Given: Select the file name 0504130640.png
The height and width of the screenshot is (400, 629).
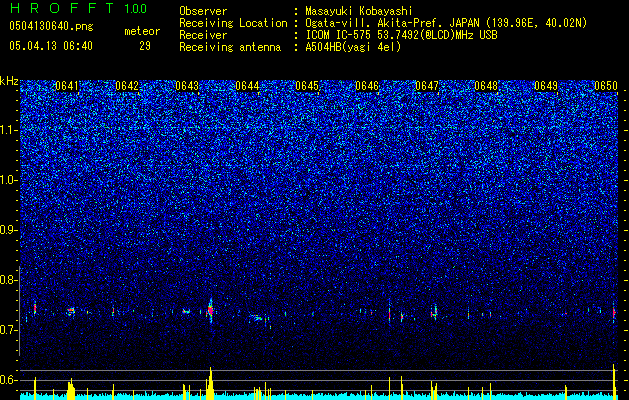Looking at the screenshot, I should 51,26.
